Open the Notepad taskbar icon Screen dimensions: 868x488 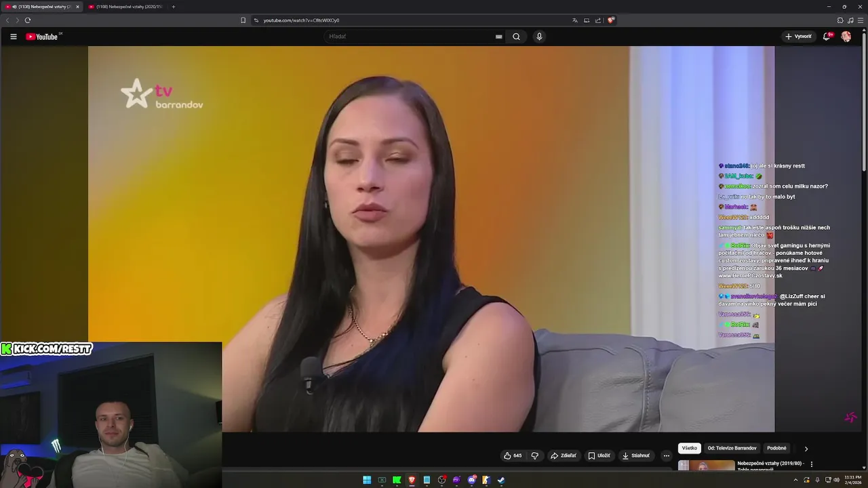(x=427, y=480)
